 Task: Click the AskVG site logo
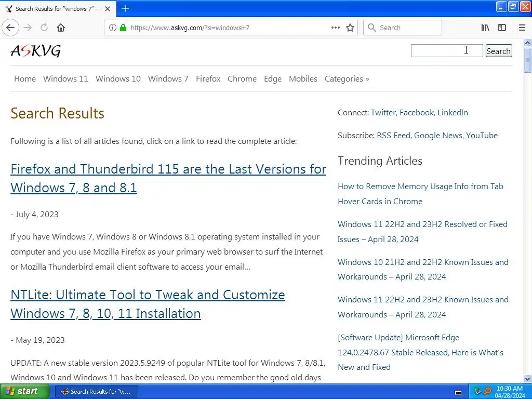[36, 51]
